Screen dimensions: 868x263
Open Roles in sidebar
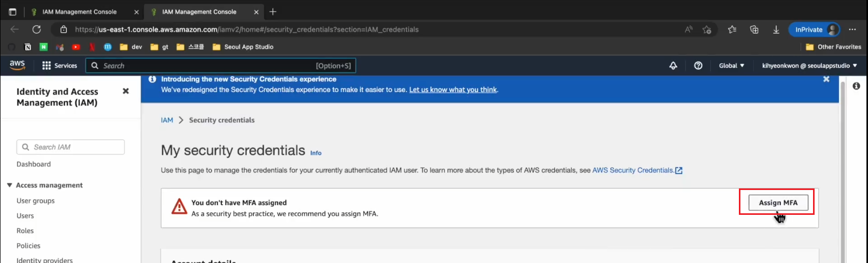tap(25, 230)
